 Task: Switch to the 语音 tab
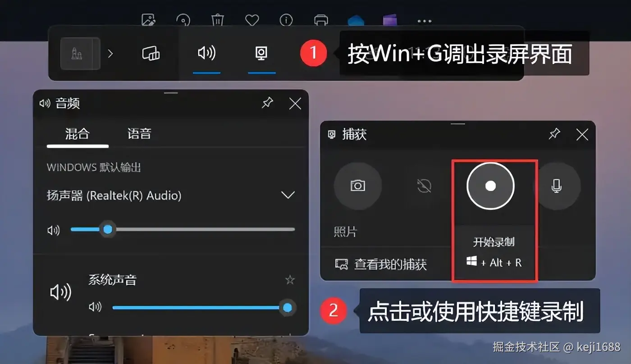pos(139,134)
